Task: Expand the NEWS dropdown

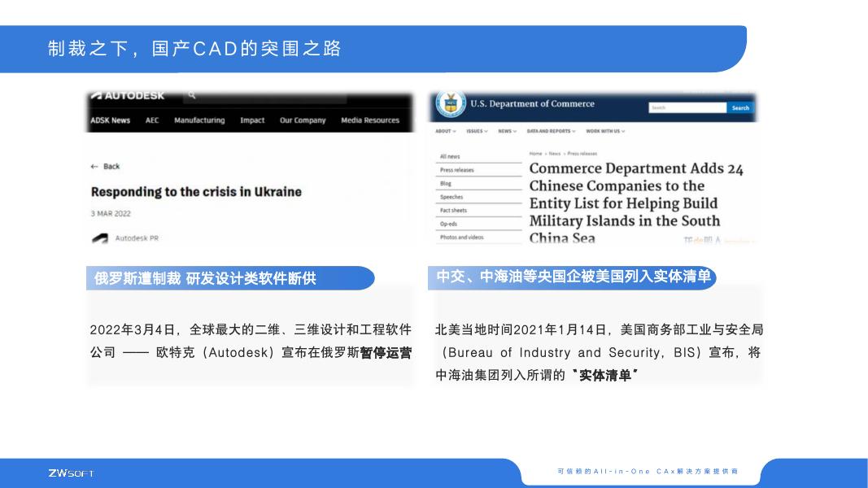Action: click(x=507, y=131)
